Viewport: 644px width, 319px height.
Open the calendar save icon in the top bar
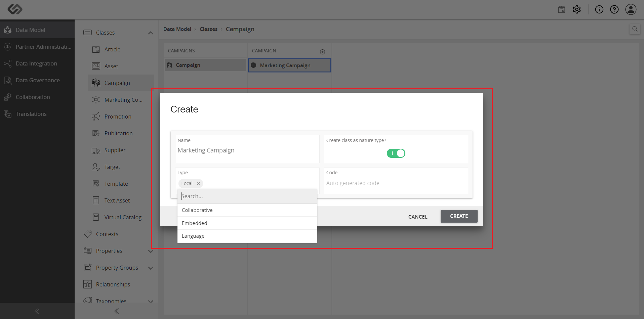click(562, 9)
